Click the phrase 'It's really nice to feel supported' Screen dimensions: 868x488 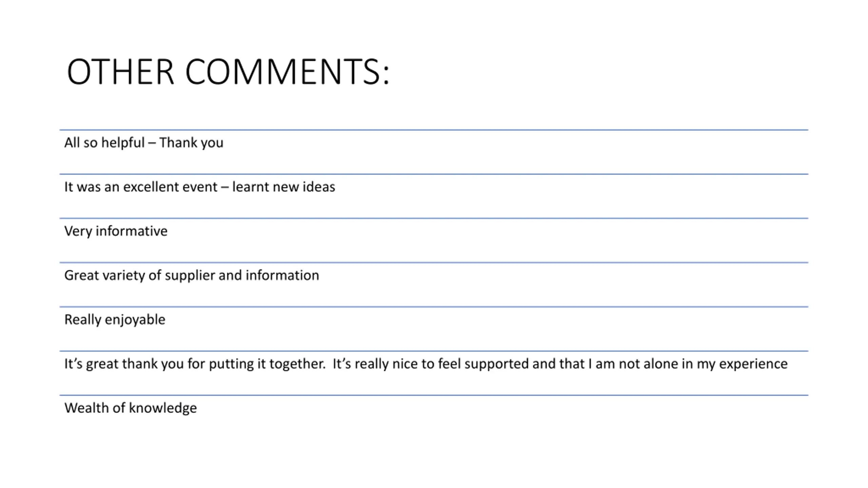click(x=431, y=364)
